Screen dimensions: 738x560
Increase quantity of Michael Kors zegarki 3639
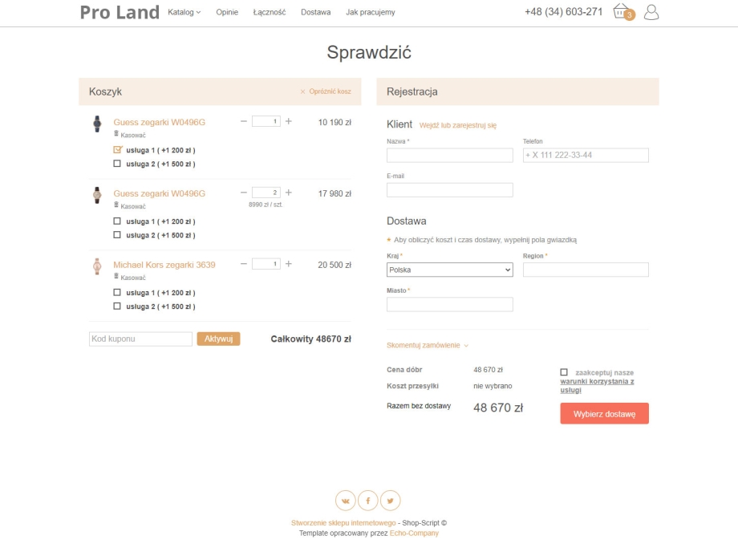(289, 264)
